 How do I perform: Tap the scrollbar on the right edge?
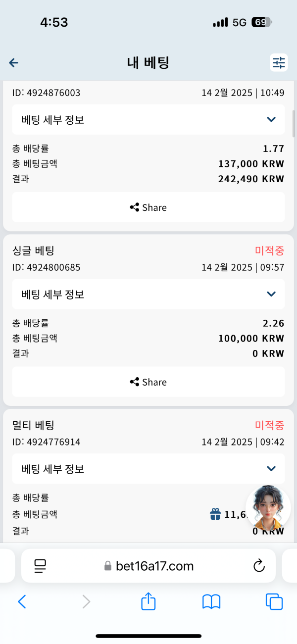[294, 119]
